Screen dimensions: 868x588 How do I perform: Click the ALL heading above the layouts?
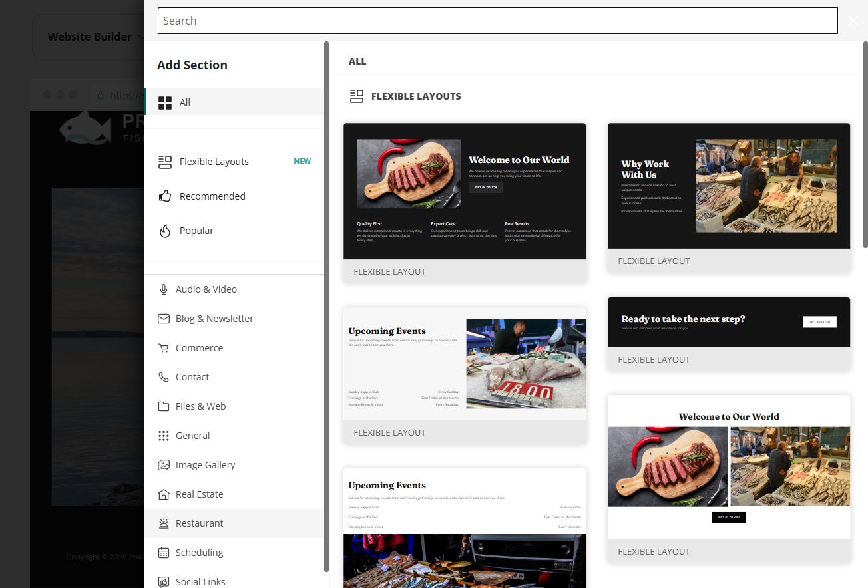(x=357, y=61)
